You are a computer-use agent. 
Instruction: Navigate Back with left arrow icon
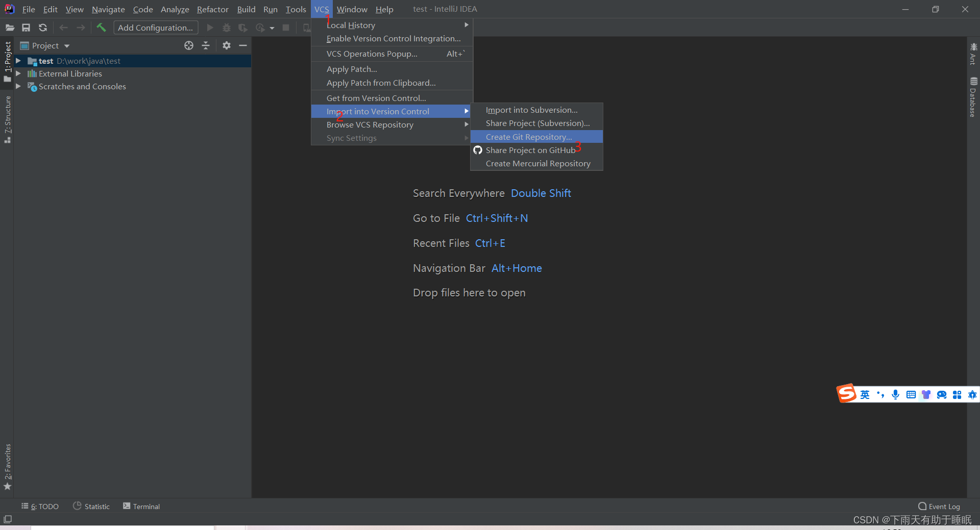pyautogui.click(x=63, y=28)
